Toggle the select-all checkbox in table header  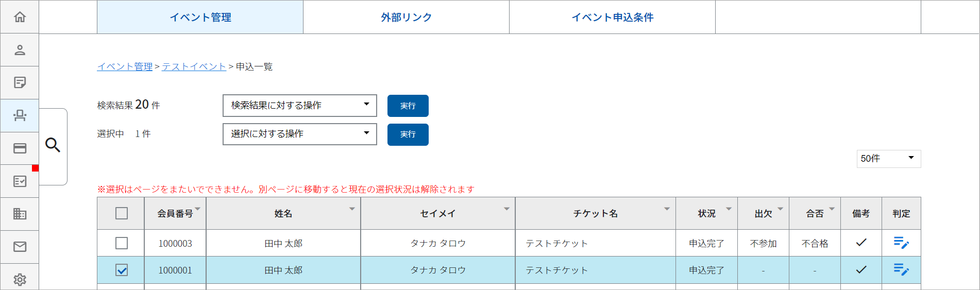click(122, 213)
